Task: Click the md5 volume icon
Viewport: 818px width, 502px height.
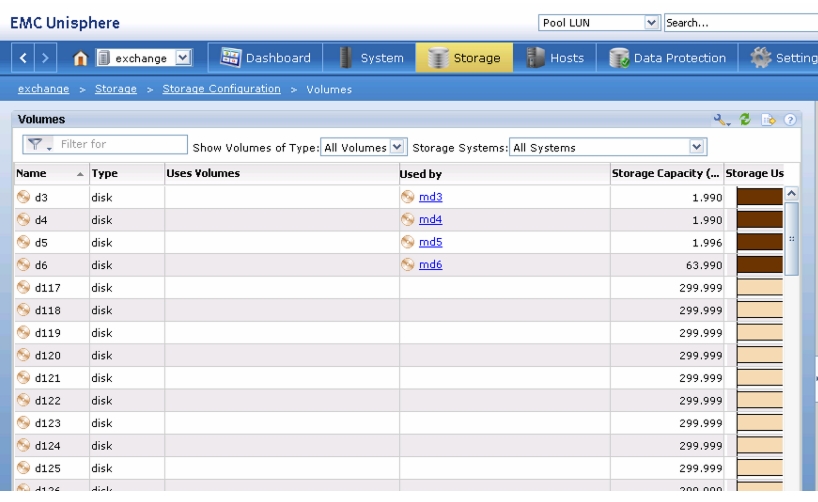Action: (x=407, y=242)
